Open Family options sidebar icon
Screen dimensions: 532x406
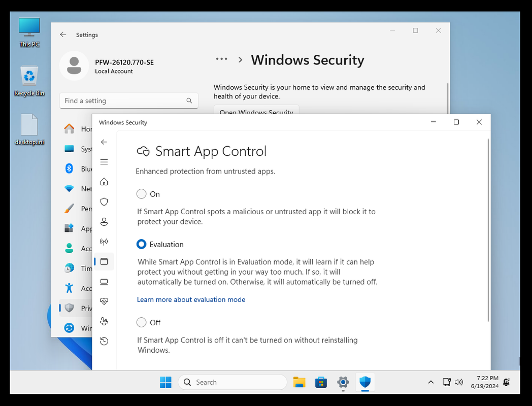tap(104, 321)
